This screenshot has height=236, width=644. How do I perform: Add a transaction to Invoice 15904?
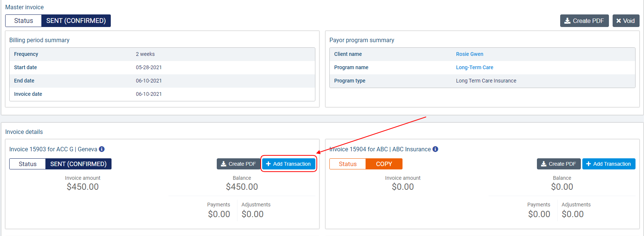pyautogui.click(x=609, y=164)
